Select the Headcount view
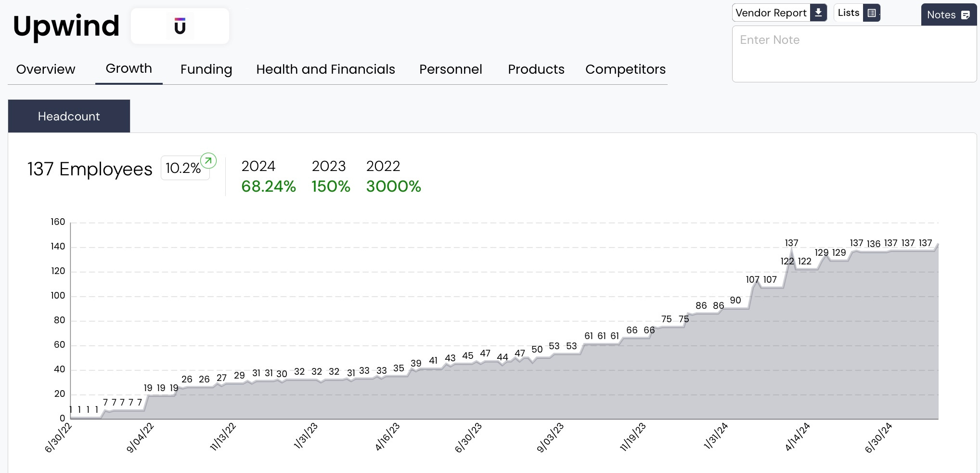This screenshot has width=980, height=473. tap(69, 116)
